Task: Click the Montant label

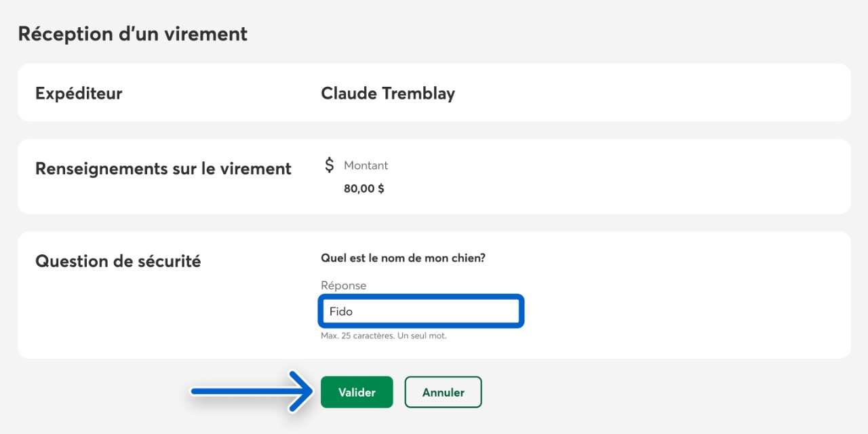Action: click(366, 165)
